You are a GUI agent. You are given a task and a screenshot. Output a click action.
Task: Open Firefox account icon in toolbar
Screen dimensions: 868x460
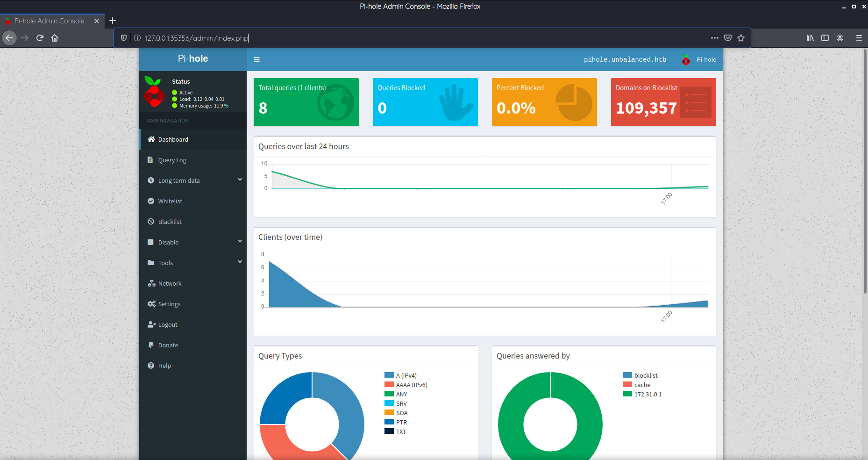(840, 38)
